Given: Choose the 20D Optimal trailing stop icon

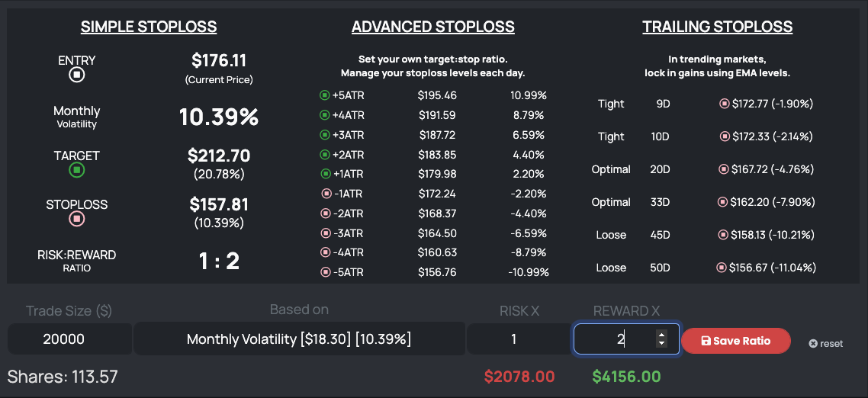Looking at the screenshot, I should click(724, 169).
